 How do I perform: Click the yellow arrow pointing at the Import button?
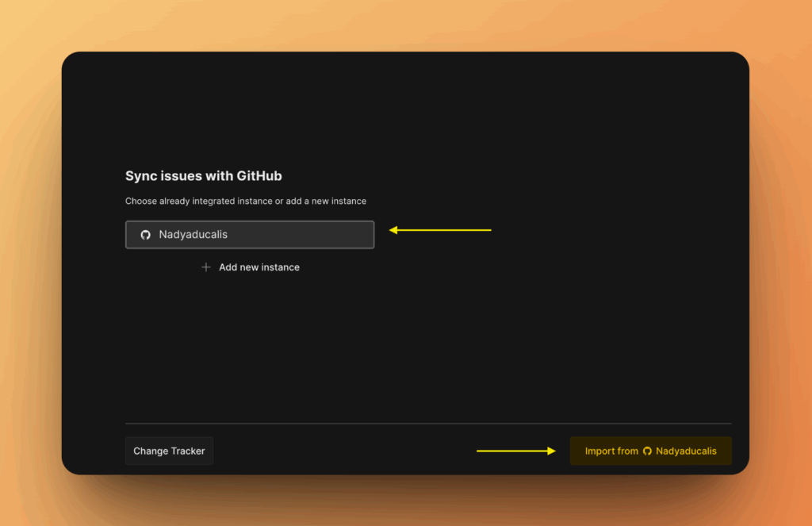pyautogui.click(x=515, y=451)
